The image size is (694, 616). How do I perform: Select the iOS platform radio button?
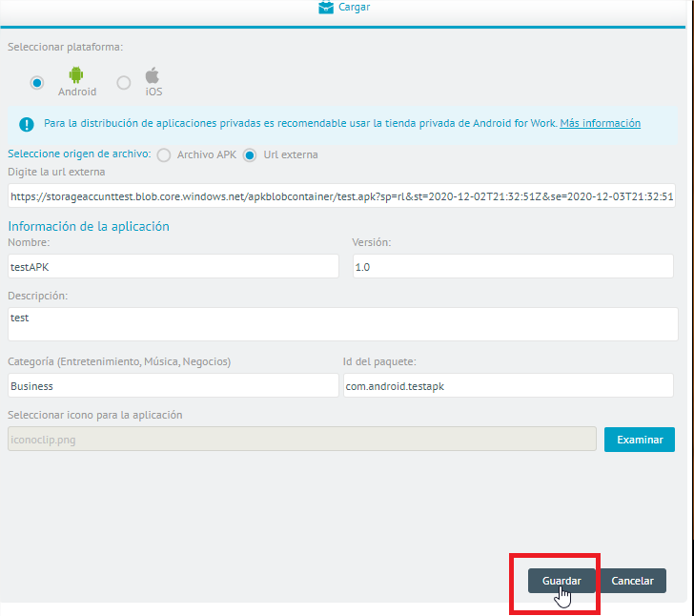click(124, 83)
